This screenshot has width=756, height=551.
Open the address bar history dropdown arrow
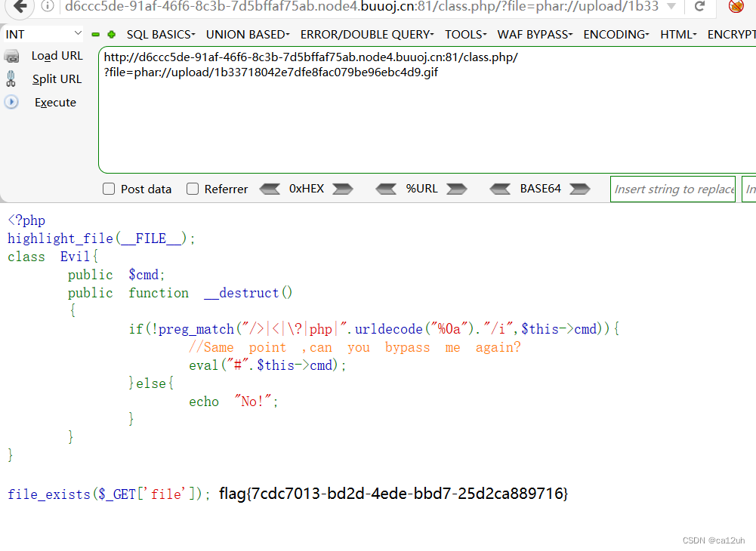671,6
